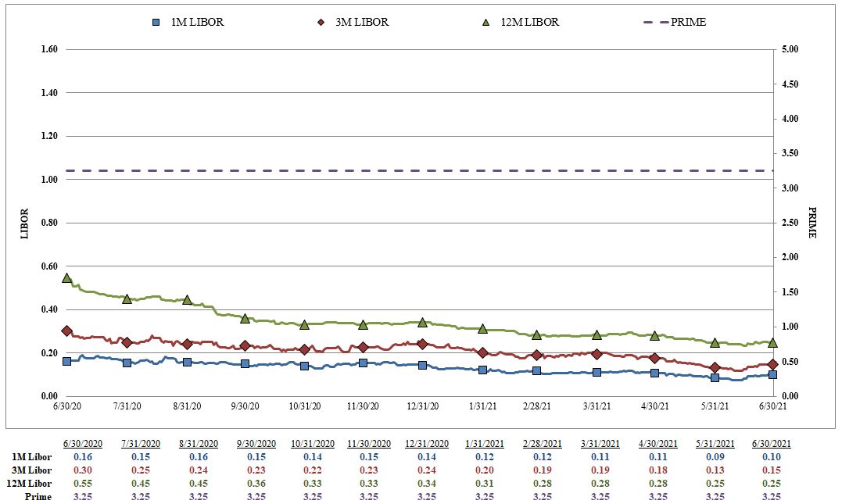The width and height of the screenshot is (842, 504).
Task: Click the 1M LIBOR square marker at 5/31/21
Action: pyautogui.click(x=715, y=377)
